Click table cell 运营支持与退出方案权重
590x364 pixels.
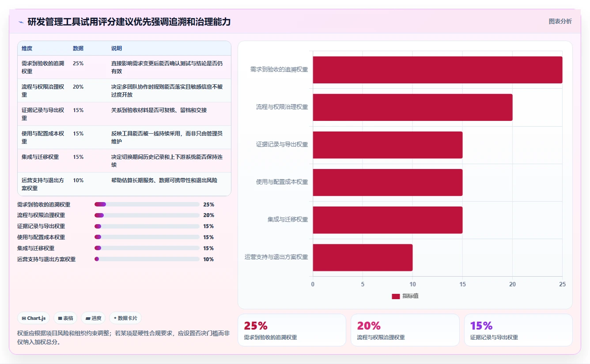tap(43, 184)
